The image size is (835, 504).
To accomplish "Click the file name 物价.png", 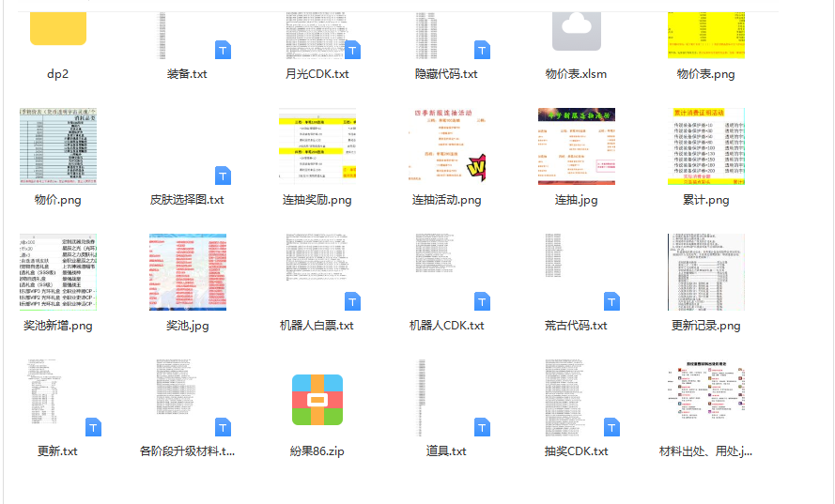I will [x=57, y=200].
